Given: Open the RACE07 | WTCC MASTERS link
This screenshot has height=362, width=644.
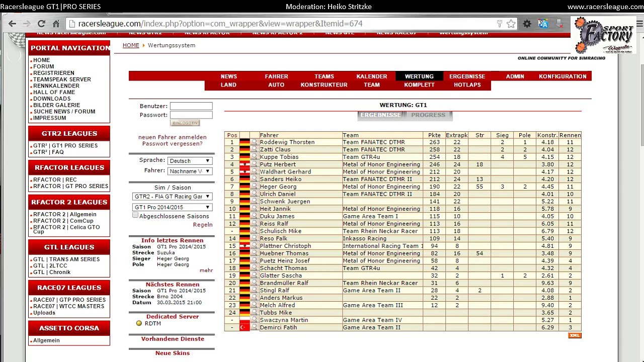Looking at the screenshot, I should (68, 306).
